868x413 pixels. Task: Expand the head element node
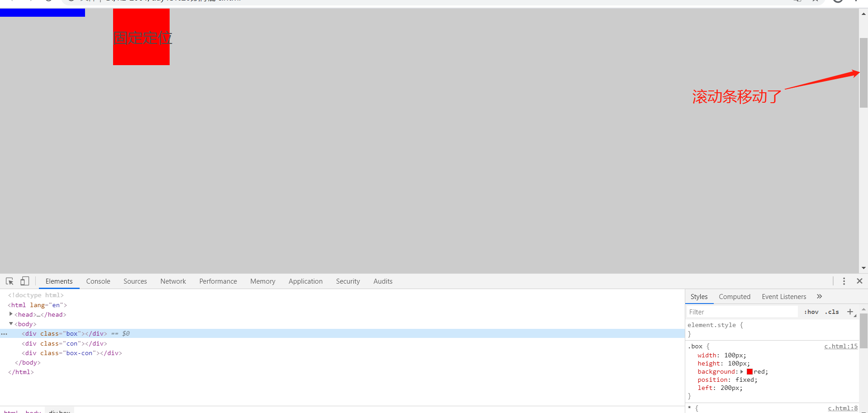pyautogui.click(x=11, y=314)
